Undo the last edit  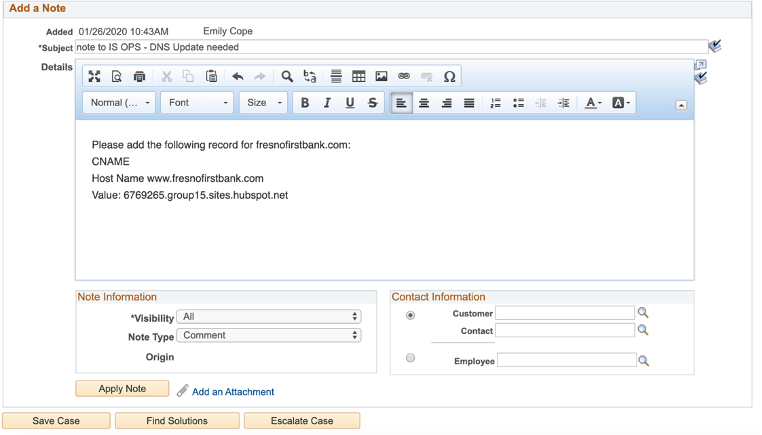[x=237, y=76]
